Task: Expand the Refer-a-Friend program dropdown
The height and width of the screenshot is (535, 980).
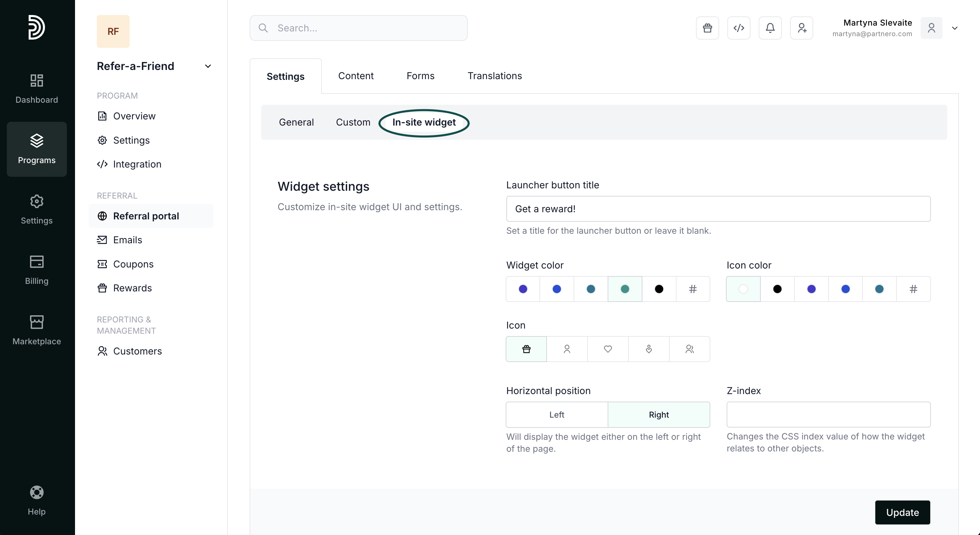Action: pyautogui.click(x=208, y=66)
